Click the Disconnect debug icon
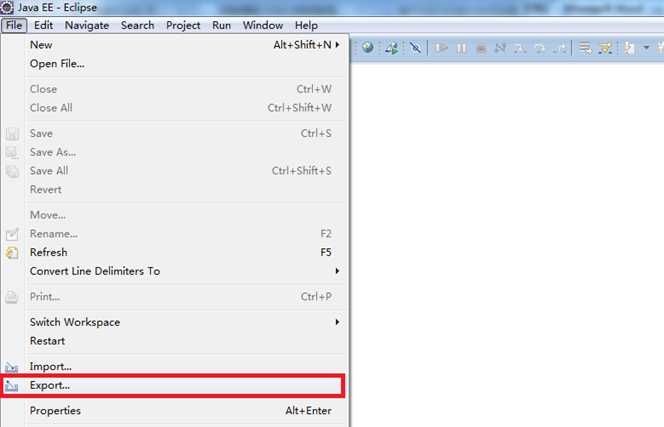 pyautogui.click(x=500, y=48)
